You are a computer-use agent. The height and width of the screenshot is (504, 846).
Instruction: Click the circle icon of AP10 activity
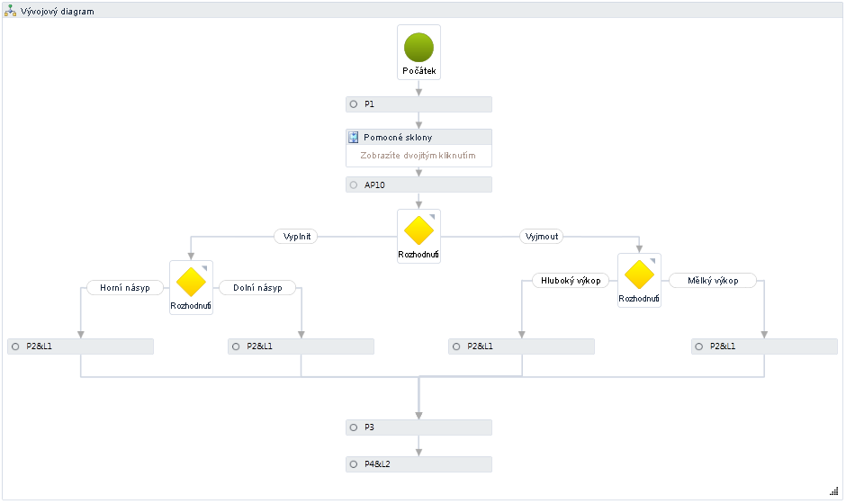[354, 184]
